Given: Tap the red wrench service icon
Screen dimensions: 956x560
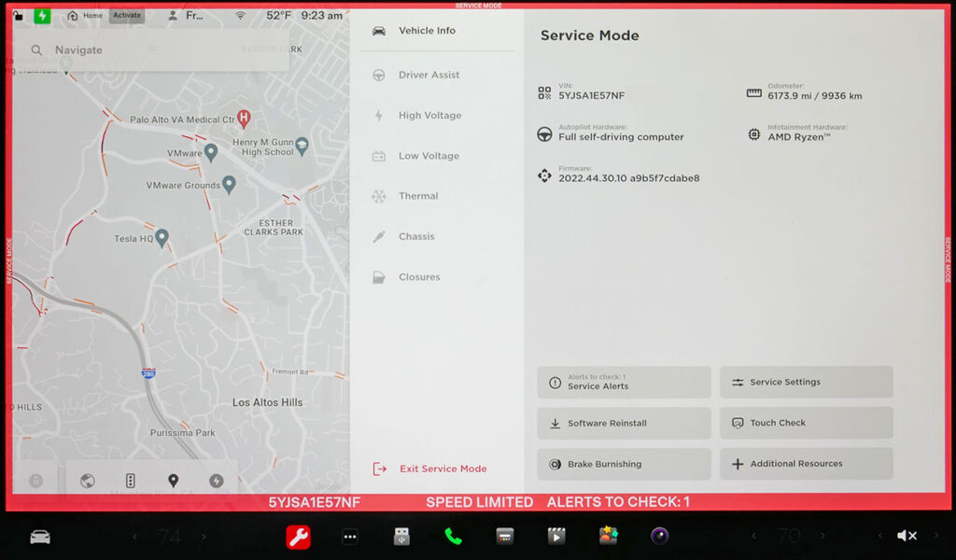Looking at the screenshot, I should 298,537.
